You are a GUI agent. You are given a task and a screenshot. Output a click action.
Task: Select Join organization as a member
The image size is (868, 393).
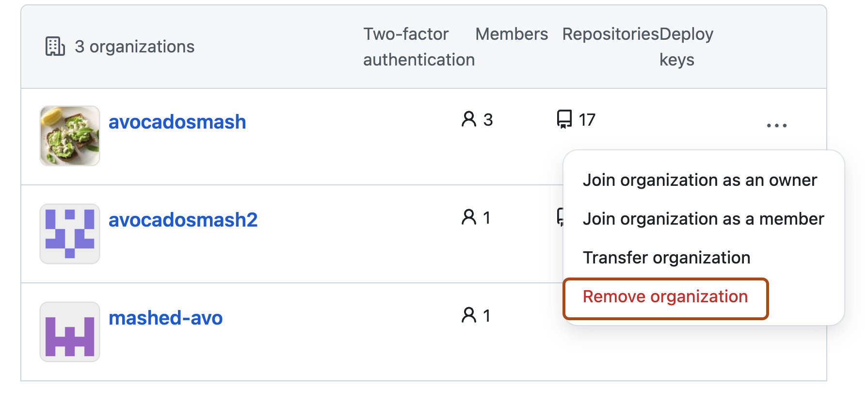(703, 219)
